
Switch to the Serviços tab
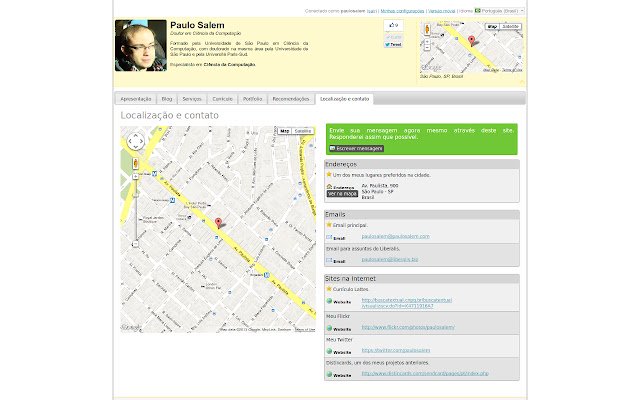[x=192, y=99]
